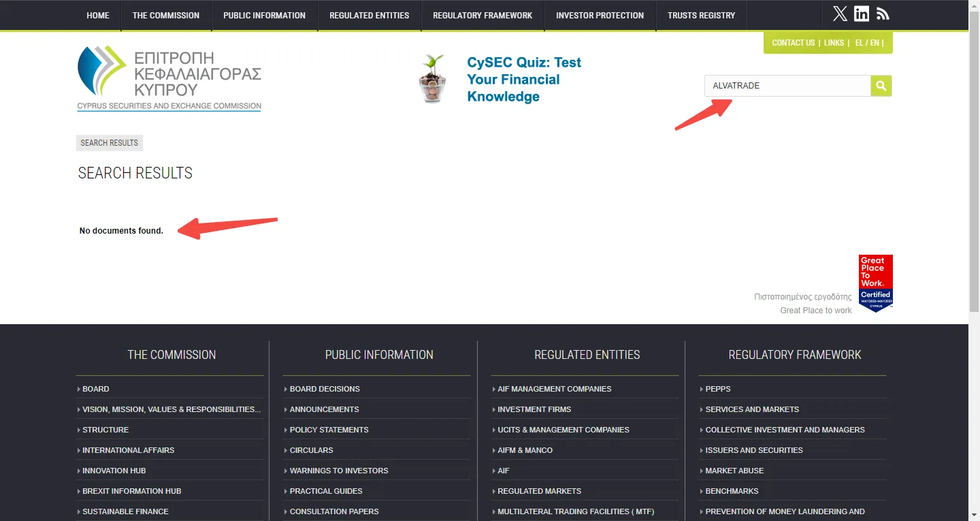Click the Cyprus Securities and Exchange Commission logo

169,78
